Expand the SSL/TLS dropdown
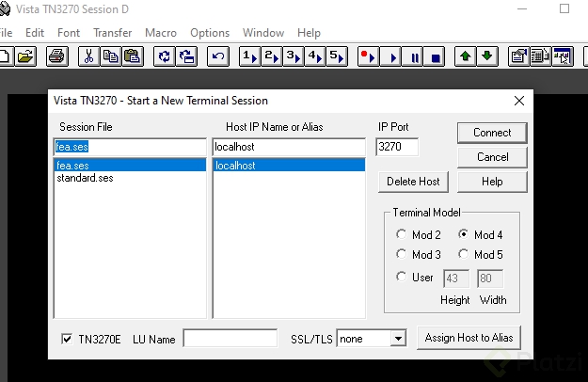This screenshot has width=588, height=382. tap(398, 339)
